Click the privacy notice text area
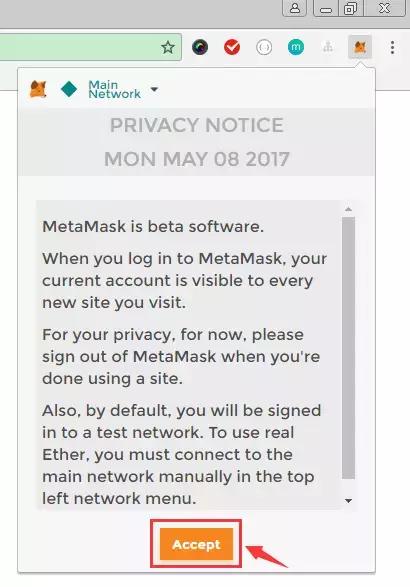 pyautogui.click(x=188, y=355)
